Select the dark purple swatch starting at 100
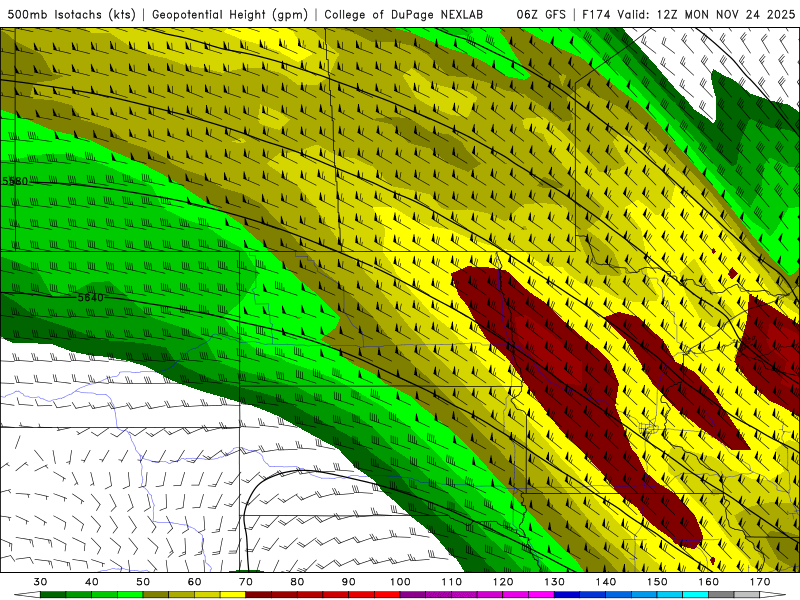This screenshot has height=600, width=800. coord(413,595)
